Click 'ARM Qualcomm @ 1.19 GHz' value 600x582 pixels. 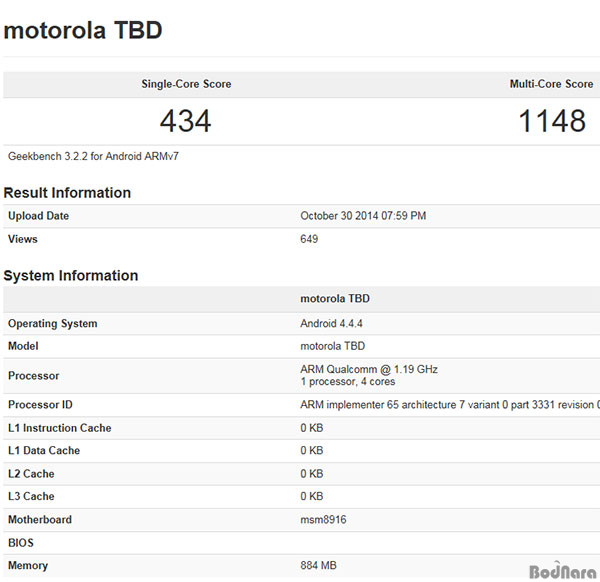[x=369, y=369]
